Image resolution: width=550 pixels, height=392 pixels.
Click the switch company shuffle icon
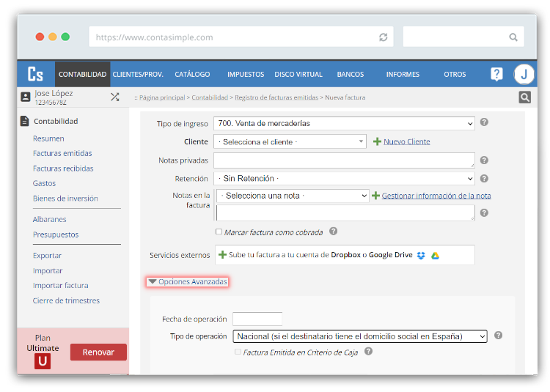[x=114, y=97]
